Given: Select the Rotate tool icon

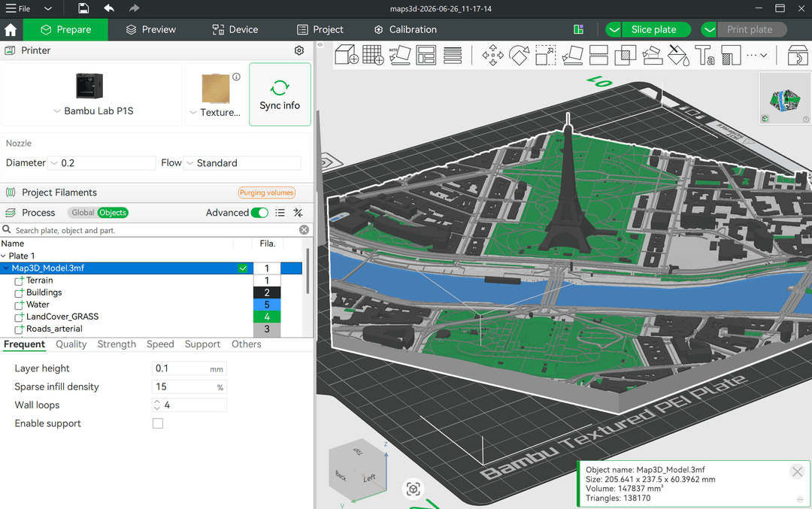Looking at the screenshot, I should 520,55.
